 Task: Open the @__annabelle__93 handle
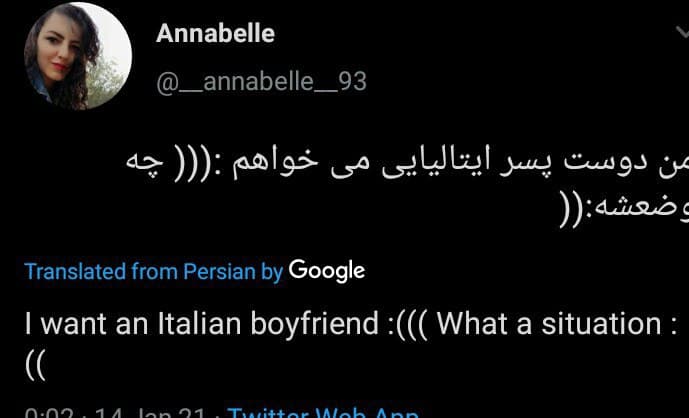tap(261, 81)
